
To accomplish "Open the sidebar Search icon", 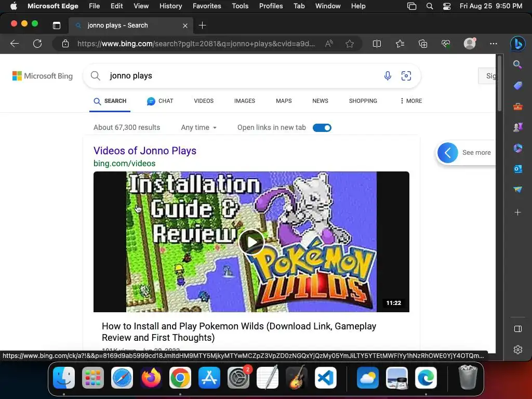I will click(517, 64).
